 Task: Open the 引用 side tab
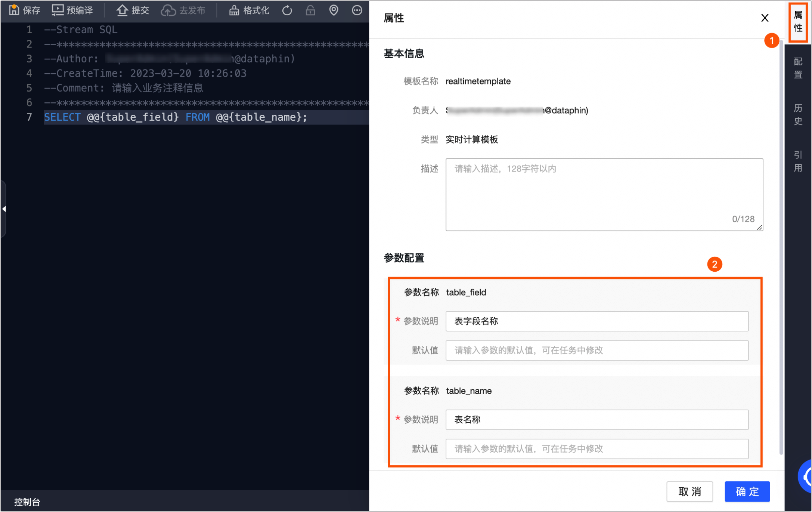pyautogui.click(x=798, y=161)
